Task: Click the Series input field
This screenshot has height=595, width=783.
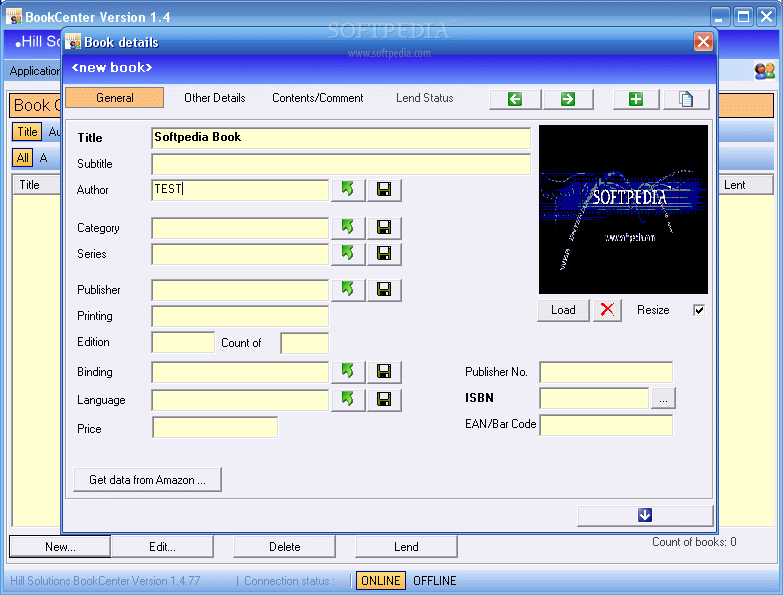Action: (x=240, y=254)
